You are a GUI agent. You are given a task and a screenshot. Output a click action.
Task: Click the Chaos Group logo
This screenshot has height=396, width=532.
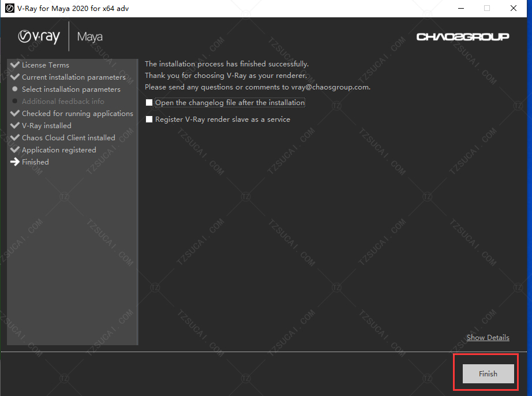click(463, 36)
